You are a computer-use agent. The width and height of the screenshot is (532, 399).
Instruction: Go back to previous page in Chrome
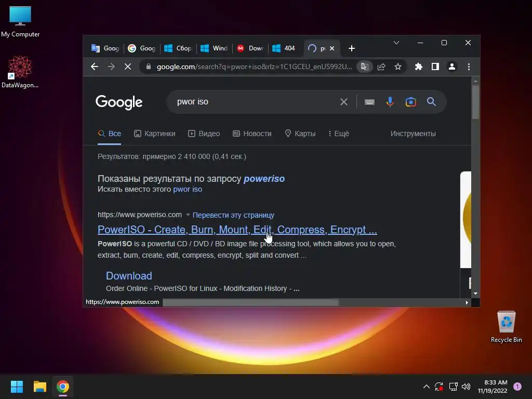tap(95, 67)
